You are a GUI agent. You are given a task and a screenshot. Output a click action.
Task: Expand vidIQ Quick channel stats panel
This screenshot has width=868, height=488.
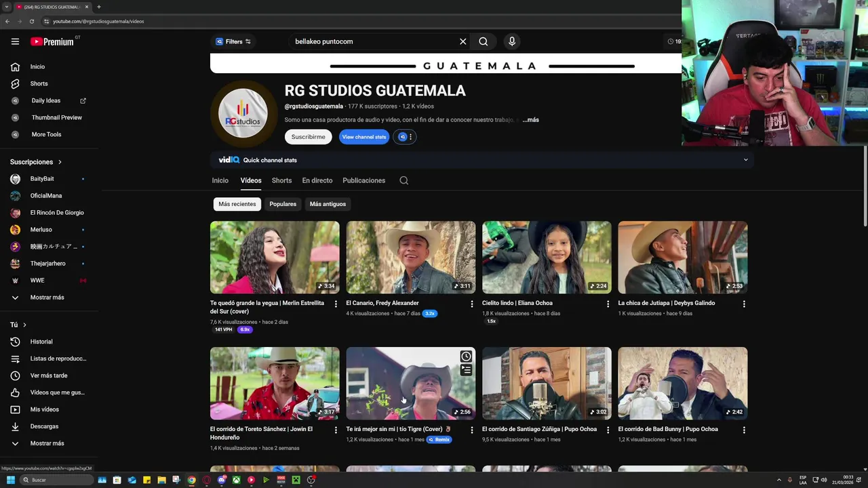(745, 160)
